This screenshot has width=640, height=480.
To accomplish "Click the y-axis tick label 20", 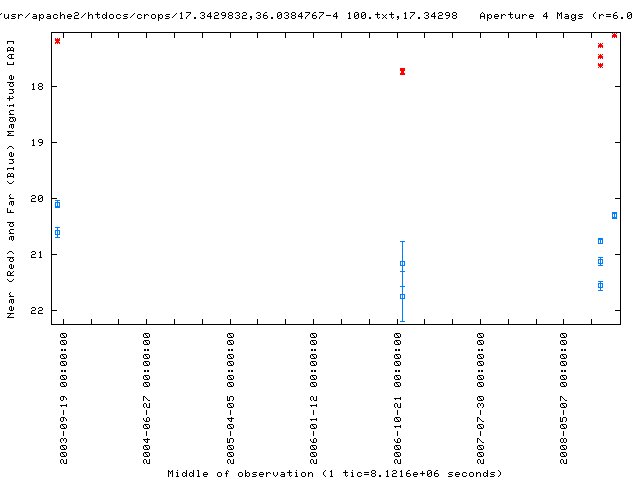I will 37,198.
